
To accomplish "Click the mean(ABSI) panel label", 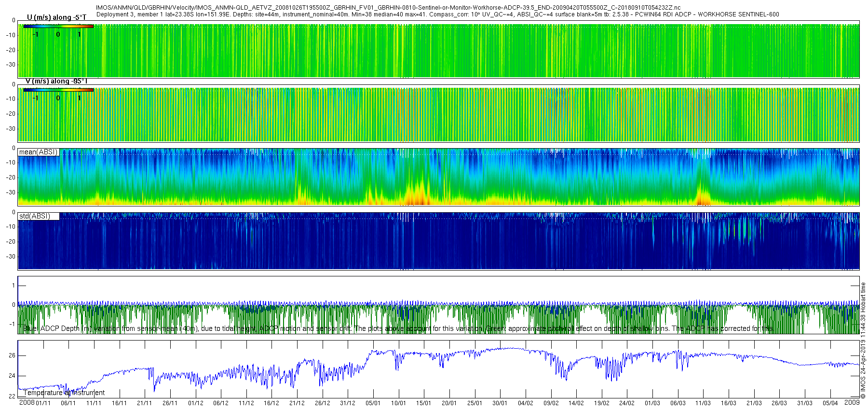I will pos(38,152).
